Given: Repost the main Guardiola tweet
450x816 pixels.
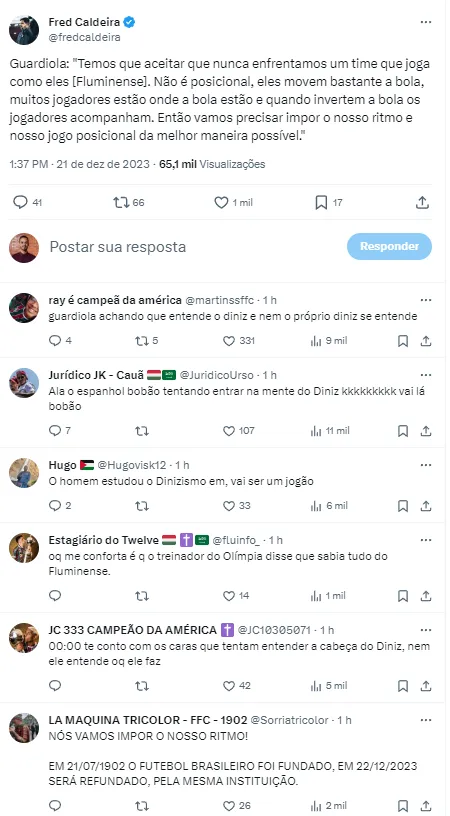Looking at the screenshot, I should tap(121, 202).
